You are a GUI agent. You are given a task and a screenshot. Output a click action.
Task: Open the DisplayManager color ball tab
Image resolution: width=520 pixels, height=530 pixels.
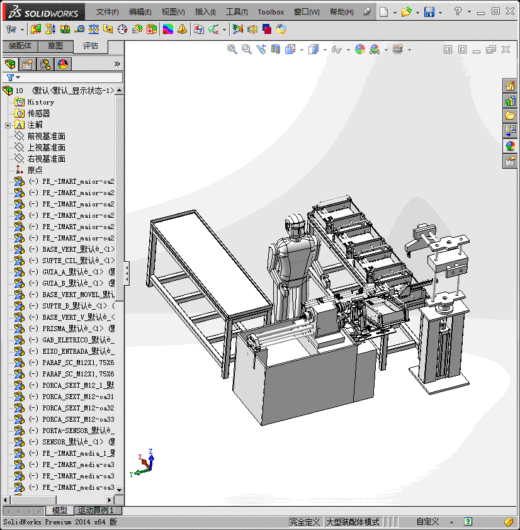[63, 64]
